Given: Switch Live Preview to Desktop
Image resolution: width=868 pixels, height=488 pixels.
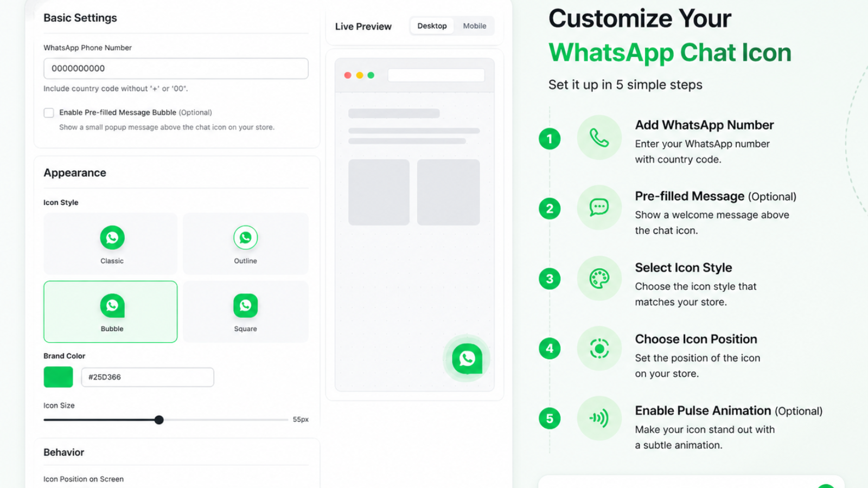Looking at the screenshot, I should (x=432, y=26).
